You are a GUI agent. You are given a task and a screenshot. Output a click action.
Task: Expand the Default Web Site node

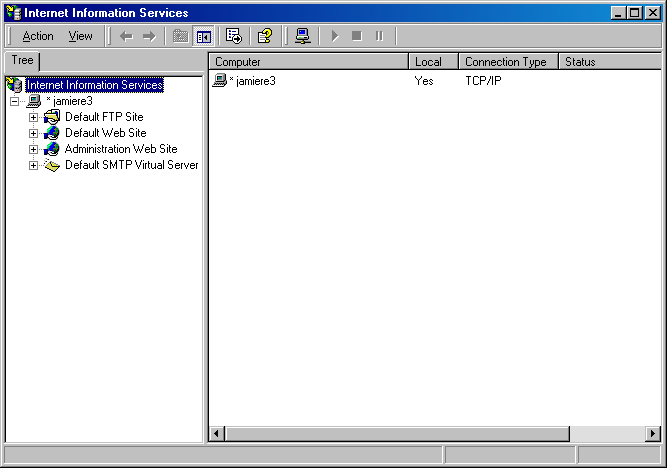pyautogui.click(x=33, y=134)
